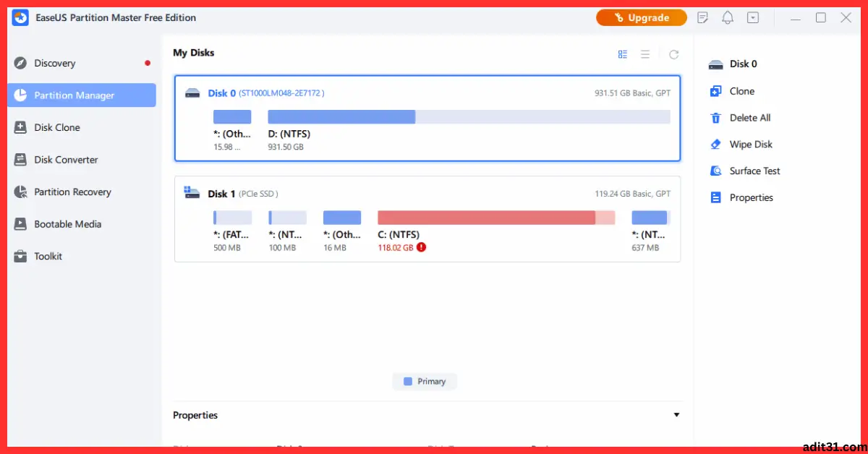This screenshot has height=454, width=868.
Task: Open the feedback notes icon in title bar
Action: click(x=702, y=17)
